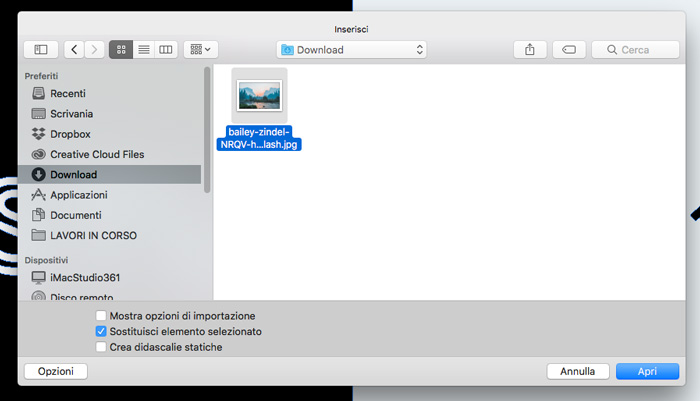Click the Opzioni button
The height and width of the screenshot is (401, 700).
click(x=56, y=371)
